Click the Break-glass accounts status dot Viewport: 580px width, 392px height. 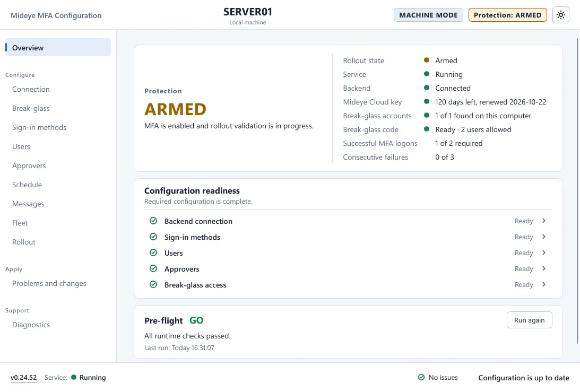coord(427,116)
